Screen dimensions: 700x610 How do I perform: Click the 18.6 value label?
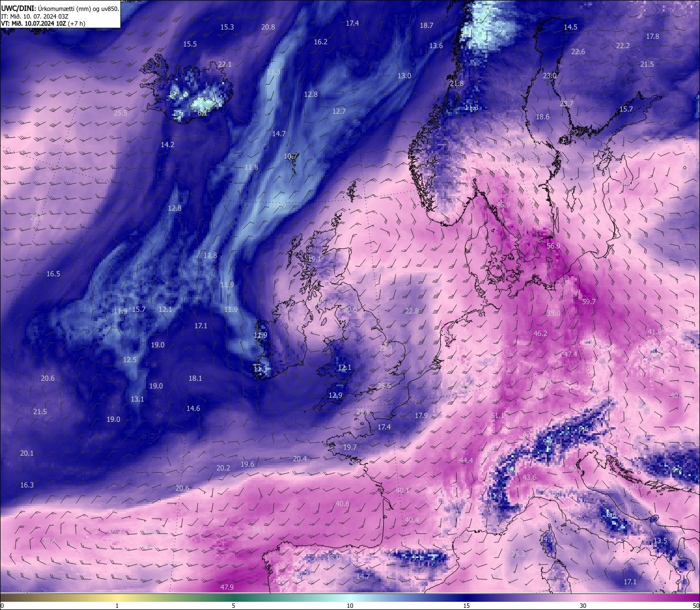coord(542,117)
